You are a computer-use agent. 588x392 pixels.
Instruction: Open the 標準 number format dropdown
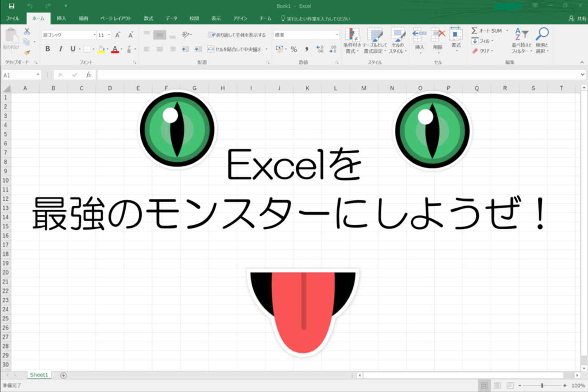click(337, 35)
